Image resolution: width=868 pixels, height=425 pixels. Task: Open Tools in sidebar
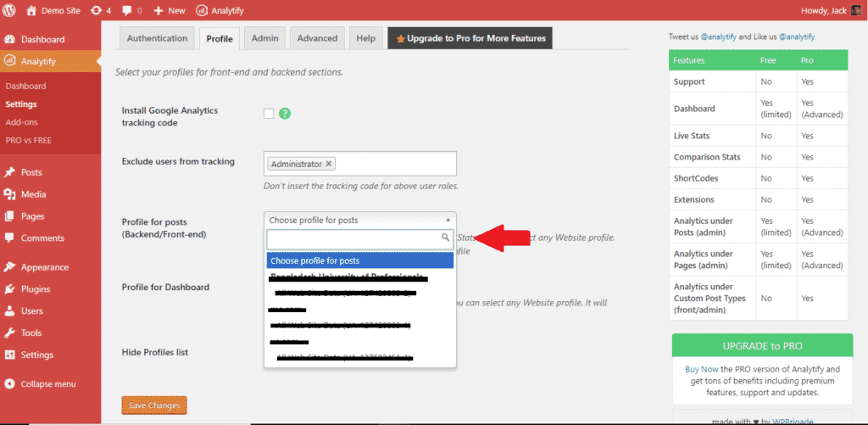[31, 333]
